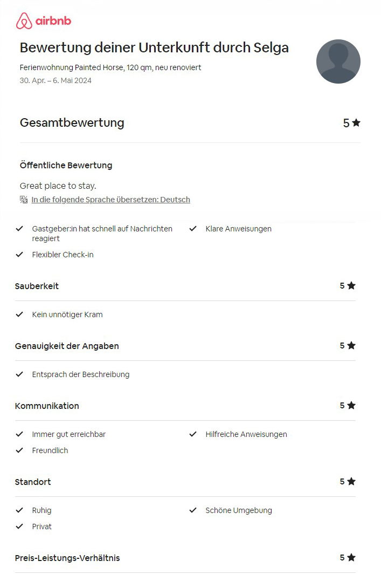Click the Öffentliche Bewertung heading
Image resolution: width=381 pixels, height=588 pixels.
click(x=66, y=166)
